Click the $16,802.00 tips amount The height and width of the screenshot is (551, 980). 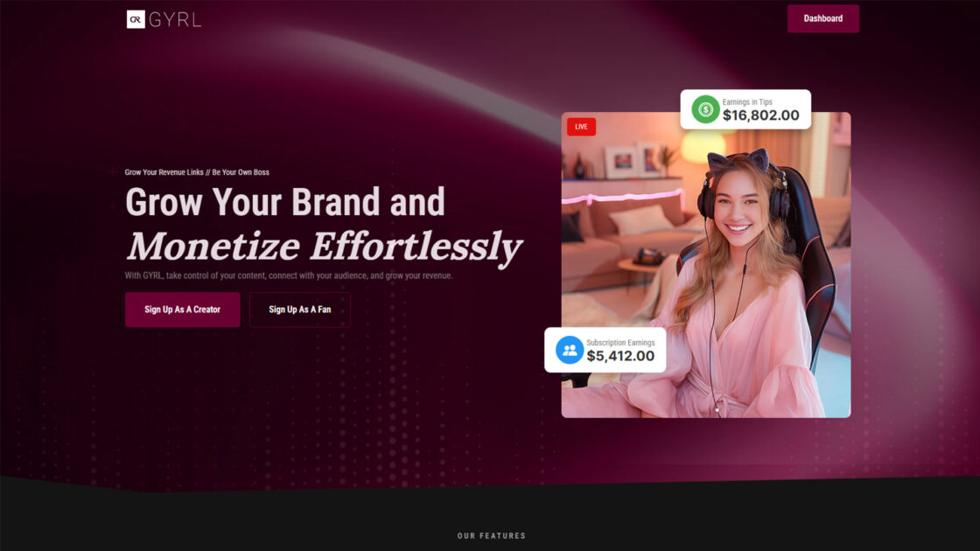click(x=760, y=115)
